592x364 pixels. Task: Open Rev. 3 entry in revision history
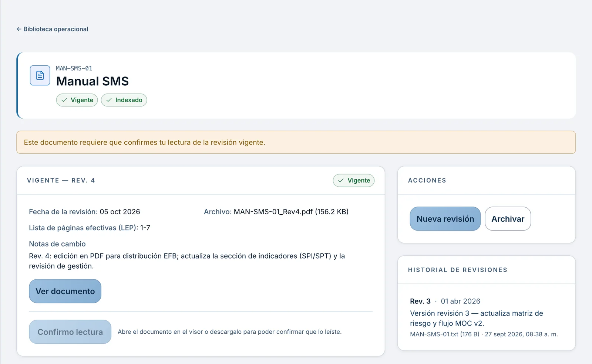point(420,301)
